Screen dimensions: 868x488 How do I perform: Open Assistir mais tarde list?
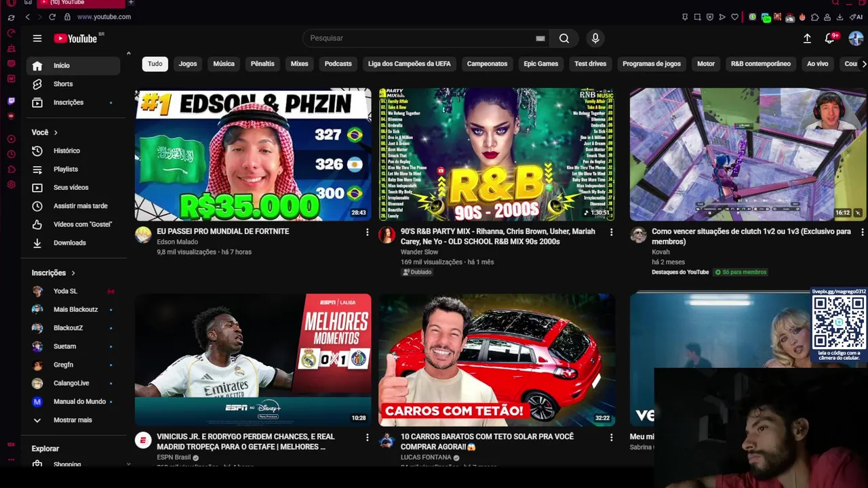[73, 205]
